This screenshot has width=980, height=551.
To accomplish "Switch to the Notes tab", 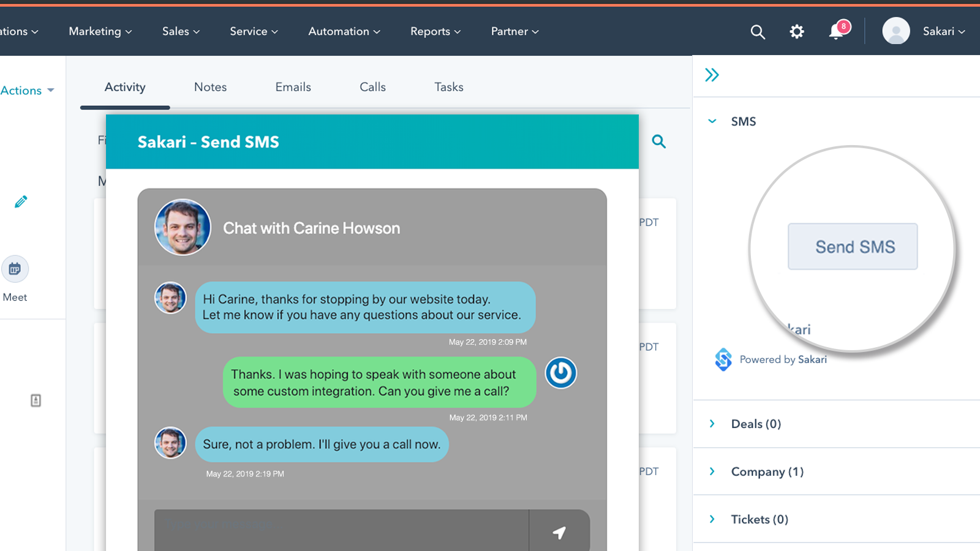I will pos(210,87).
